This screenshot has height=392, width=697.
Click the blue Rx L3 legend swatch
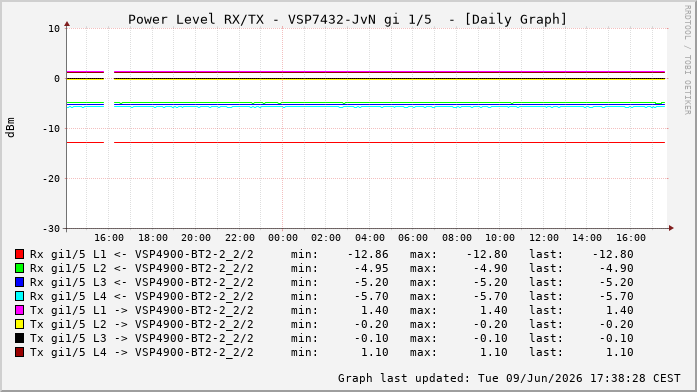[x=20, y=282]
